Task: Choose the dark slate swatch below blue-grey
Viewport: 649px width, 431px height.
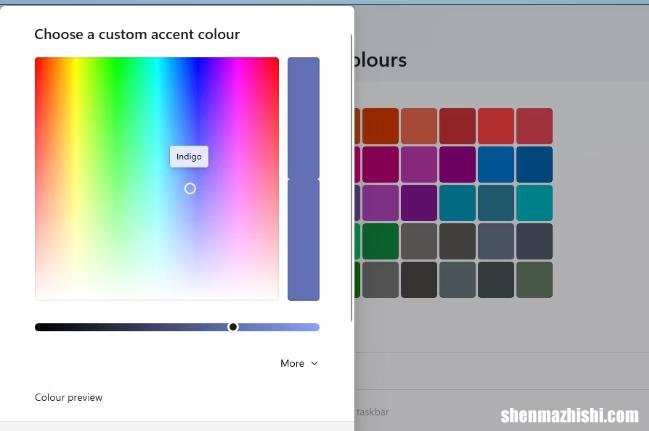Action: point(496,280)
